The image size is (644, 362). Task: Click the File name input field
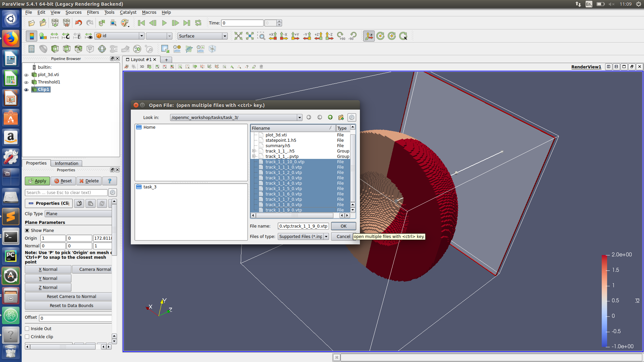(x=303, y=226)
